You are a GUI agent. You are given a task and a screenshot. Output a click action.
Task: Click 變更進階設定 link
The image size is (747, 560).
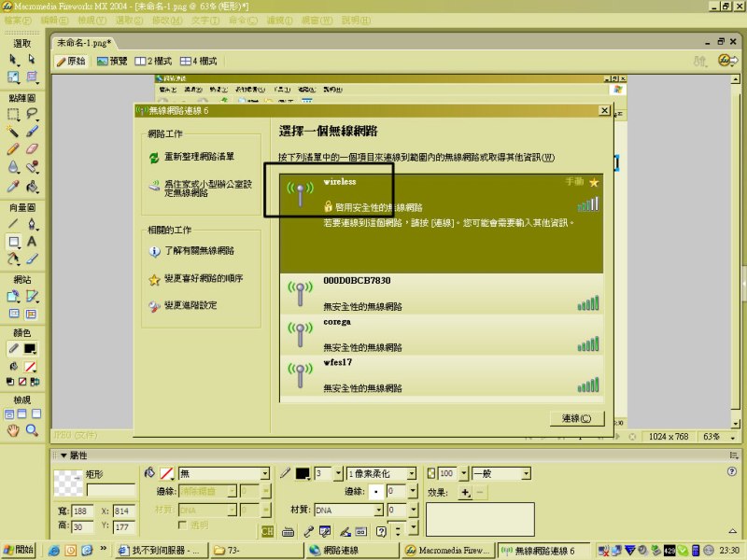click(190, 305)
